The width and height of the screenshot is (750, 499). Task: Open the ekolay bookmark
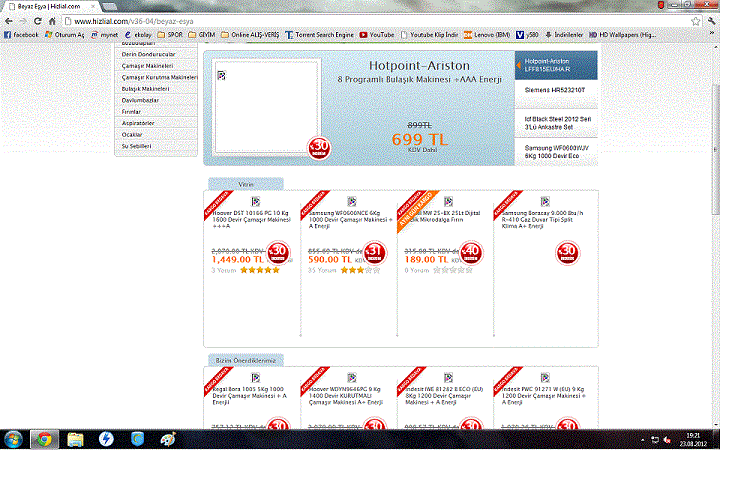pyautogui.click(x=138, y=35)
